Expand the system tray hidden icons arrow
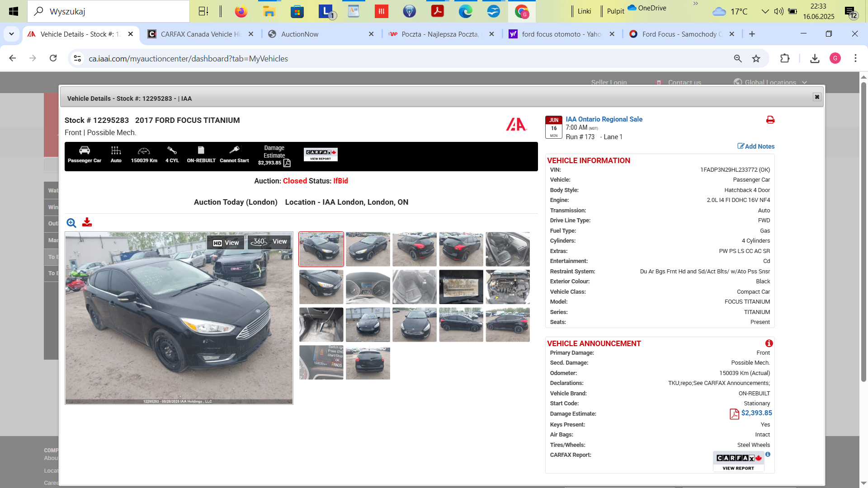The image size is (868, 488). (765, 11)
